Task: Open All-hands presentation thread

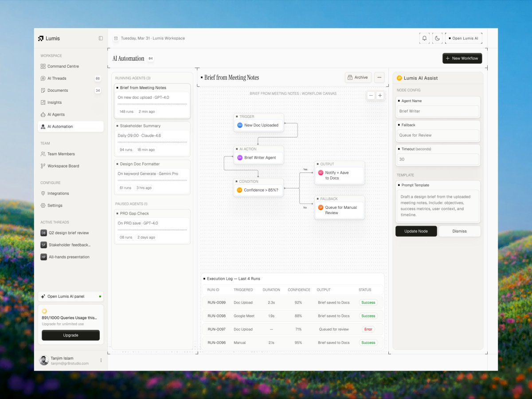Action: tap(71, 257)
